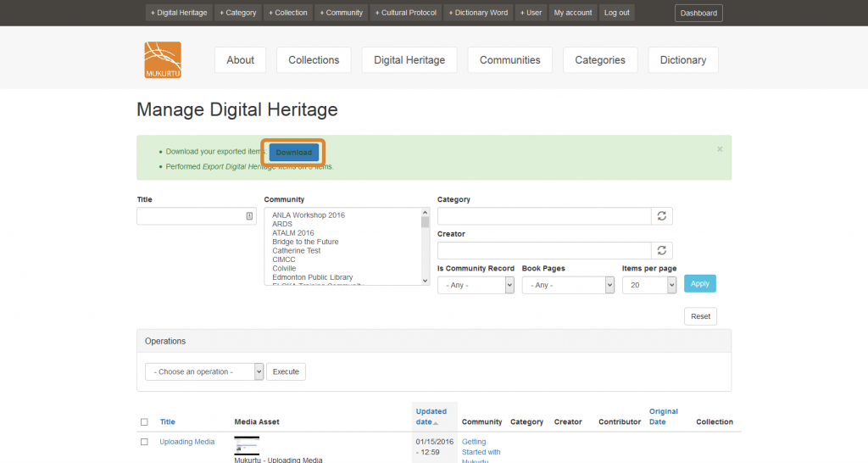Select ARDS in the Community list
868x463 pixels.
pos(281,224)
